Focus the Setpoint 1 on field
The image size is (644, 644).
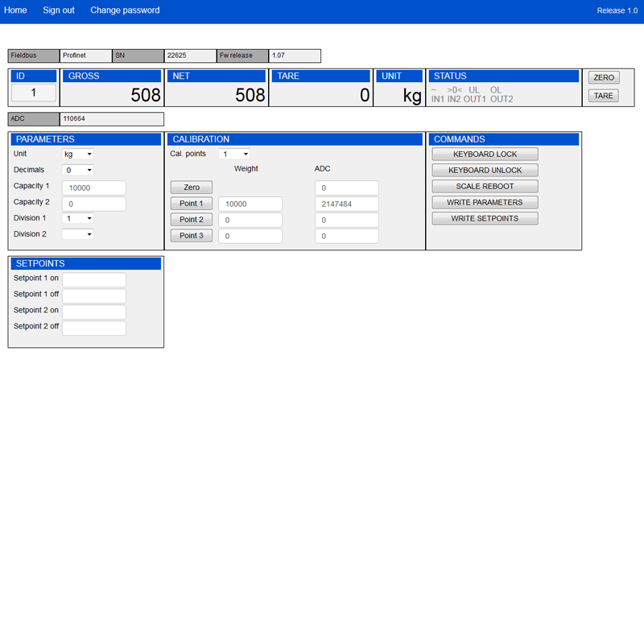tap(94, 279)
